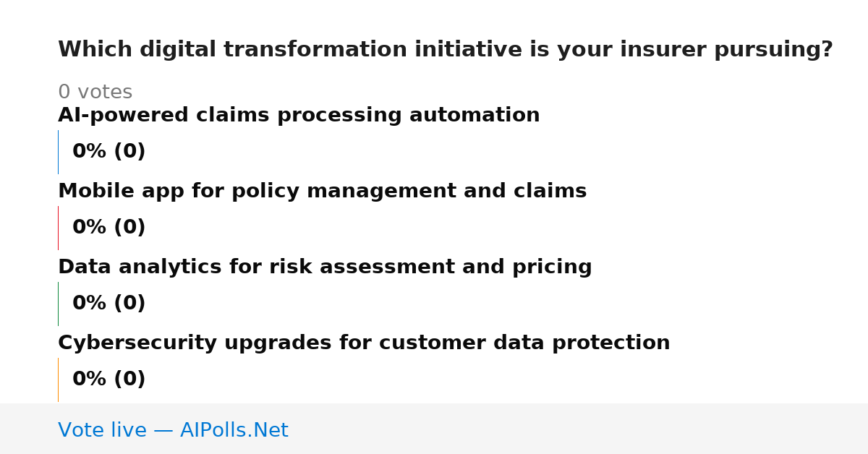This screenshot has width=868, height=454.
Task: Click the 0 votes total count
Action: pos(95,93)
